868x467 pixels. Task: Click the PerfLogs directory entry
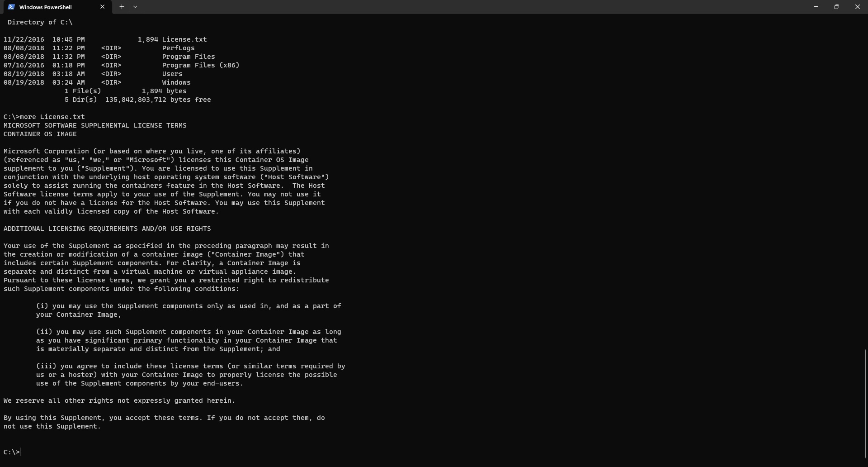(179, 48)
